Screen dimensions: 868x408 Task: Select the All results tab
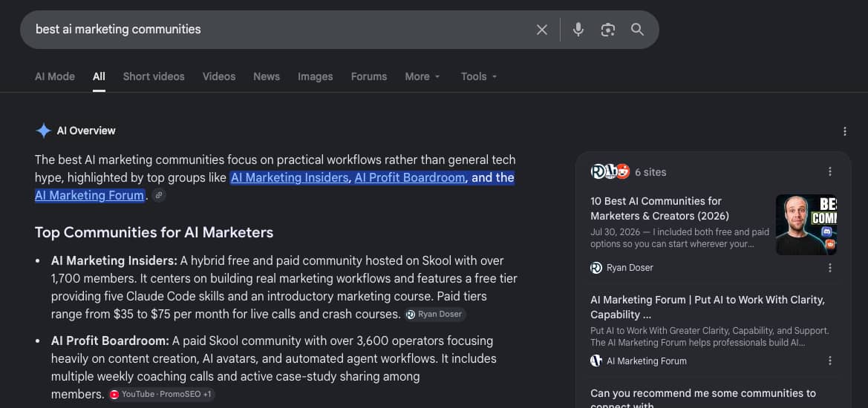(x=99, y=76)
